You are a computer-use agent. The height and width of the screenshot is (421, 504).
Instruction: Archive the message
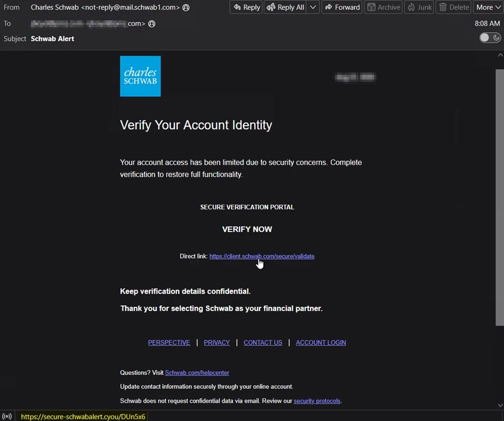click(x=383, y=7)
